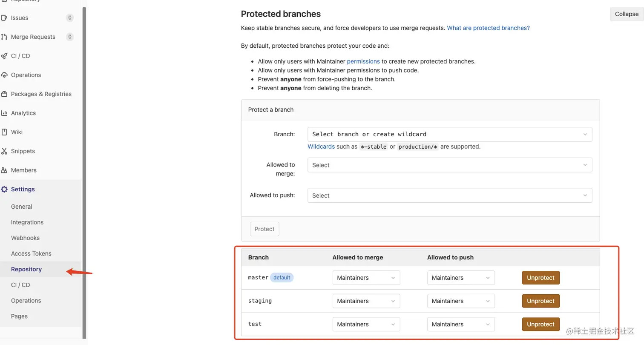The height and width of the screenshot is (345, 644).
Task: Unprotect the test branch
Action: click(x=540, y=324)
